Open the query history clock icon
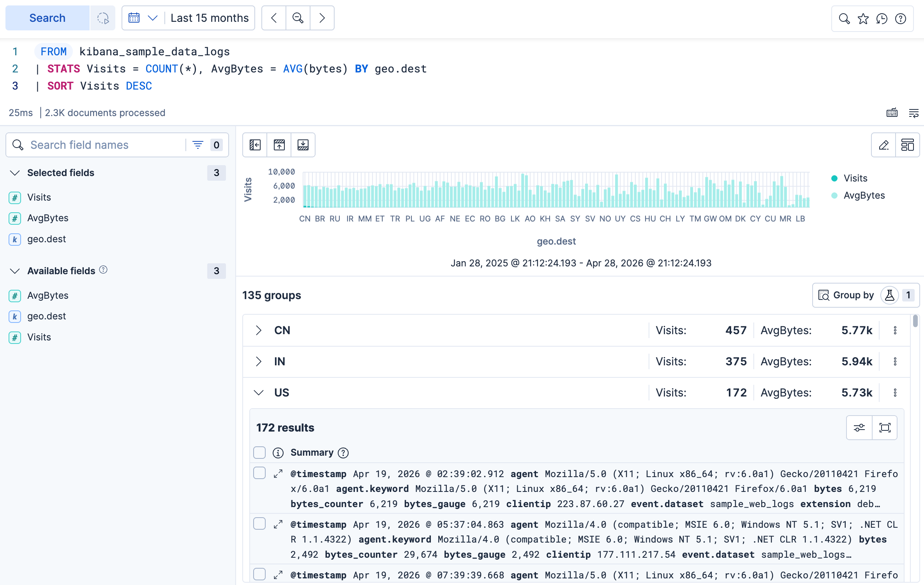 [x=882, y=18]
